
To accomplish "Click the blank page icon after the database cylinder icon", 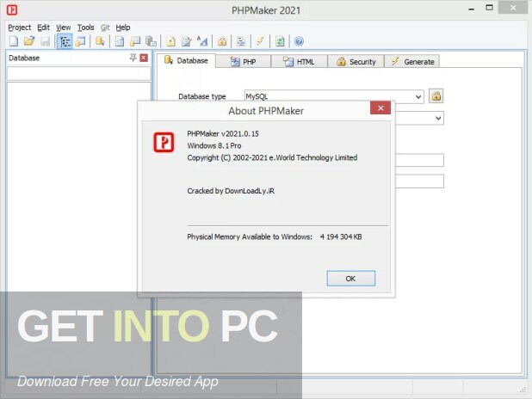I will tap(120, 41).
